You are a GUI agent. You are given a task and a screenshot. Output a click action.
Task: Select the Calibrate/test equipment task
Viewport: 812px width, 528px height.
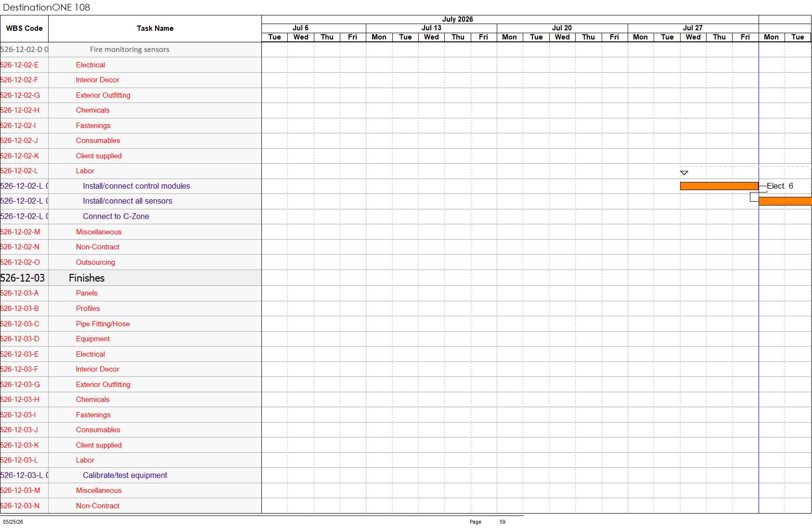point(125,475)
